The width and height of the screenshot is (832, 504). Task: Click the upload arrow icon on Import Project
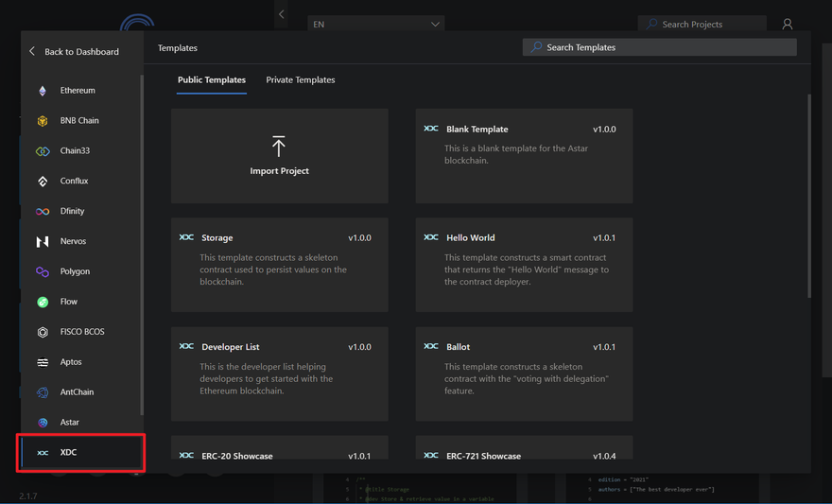[279, 147]
